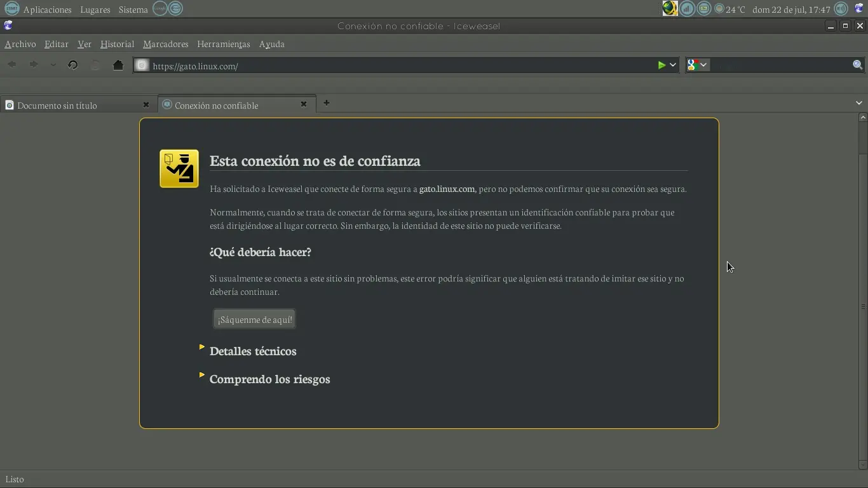Screen dimensions: 868x488
Task: Click the yellow border-guard warning icon
Action: pos(179,168)
